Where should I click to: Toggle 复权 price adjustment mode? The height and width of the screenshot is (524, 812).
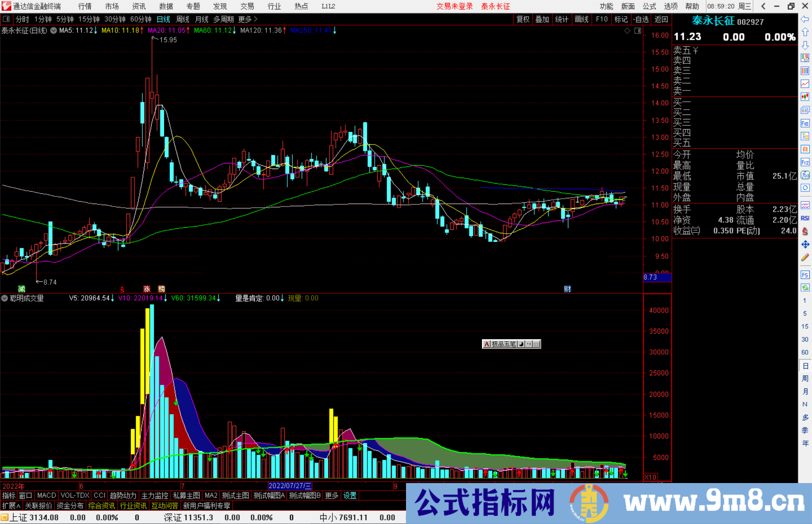523,19
